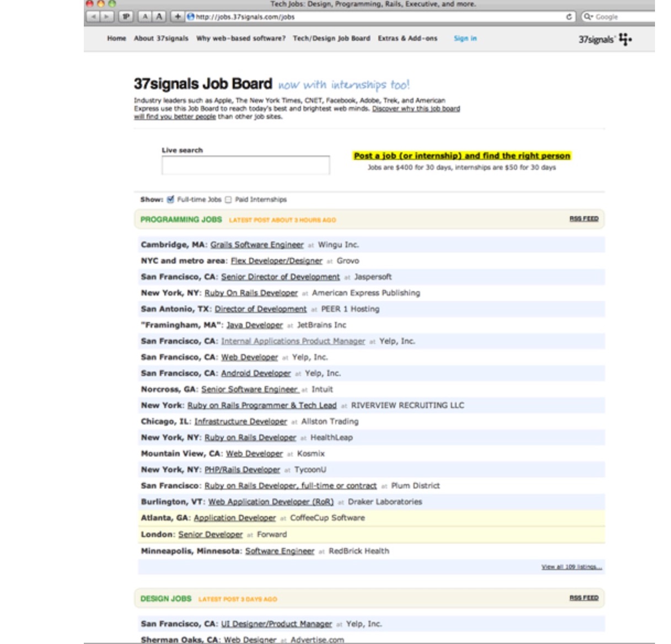671x644 pixels.
Task: Open Tech/Design Job Board nav item
Action: coord(331,39)
